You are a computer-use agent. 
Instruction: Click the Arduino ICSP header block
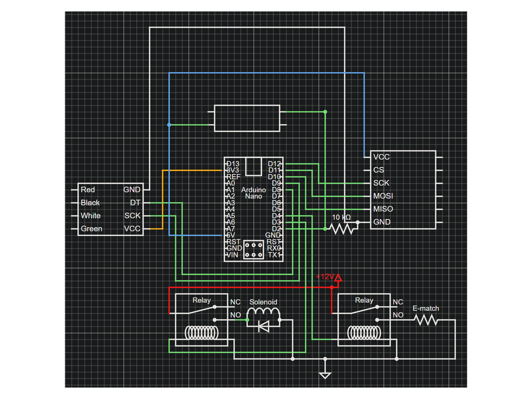pos(254,250)
